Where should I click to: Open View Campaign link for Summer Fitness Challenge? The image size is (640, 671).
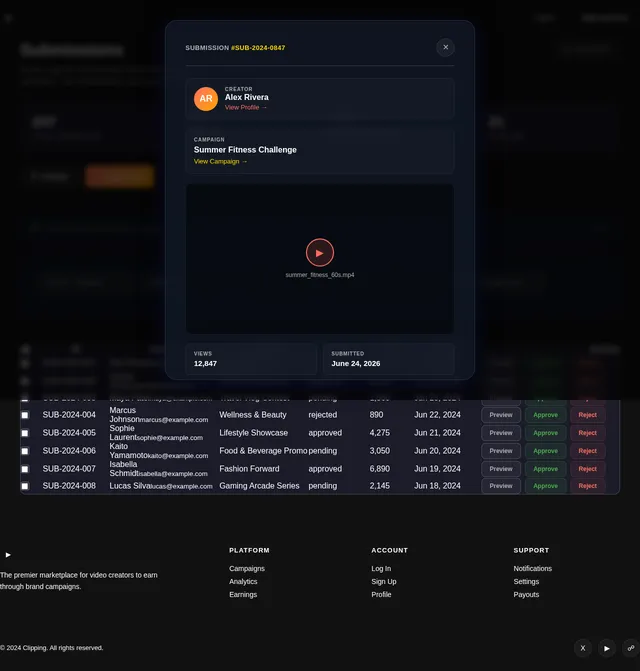click(220, 161)
